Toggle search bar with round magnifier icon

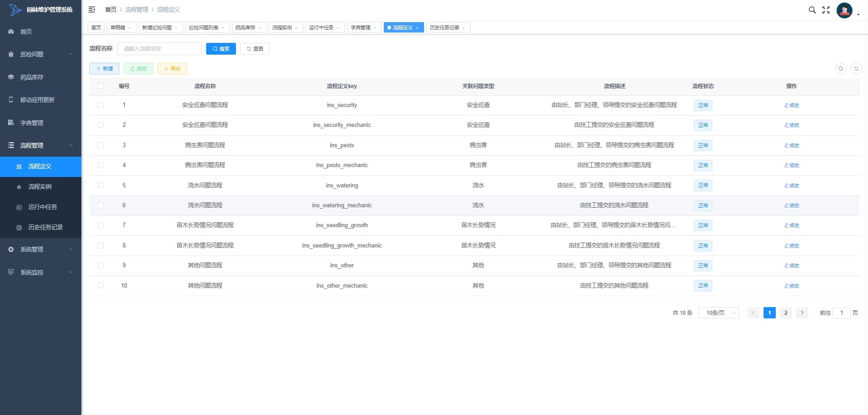coord(840,69)
